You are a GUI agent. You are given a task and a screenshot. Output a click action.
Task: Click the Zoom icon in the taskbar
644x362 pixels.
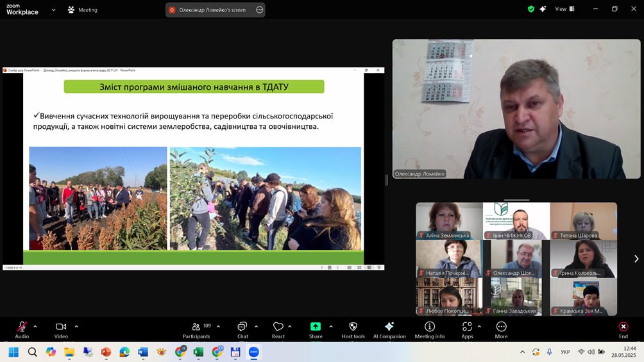pos(254,352)
